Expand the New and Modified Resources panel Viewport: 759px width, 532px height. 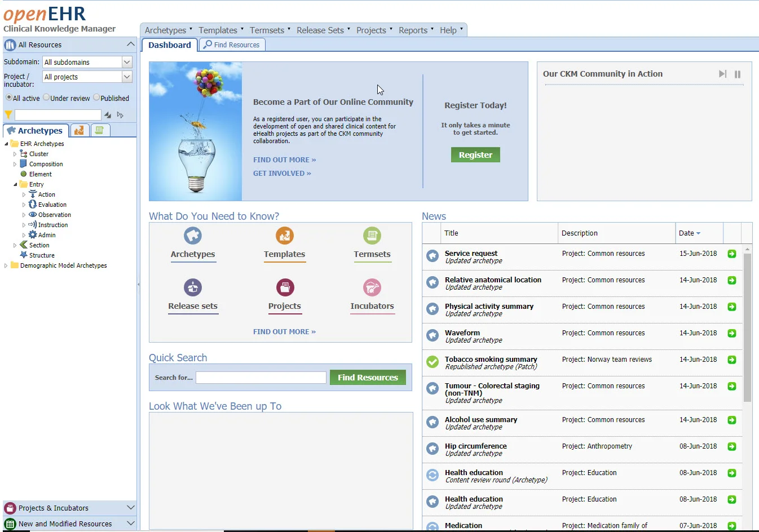pos(130,524)
